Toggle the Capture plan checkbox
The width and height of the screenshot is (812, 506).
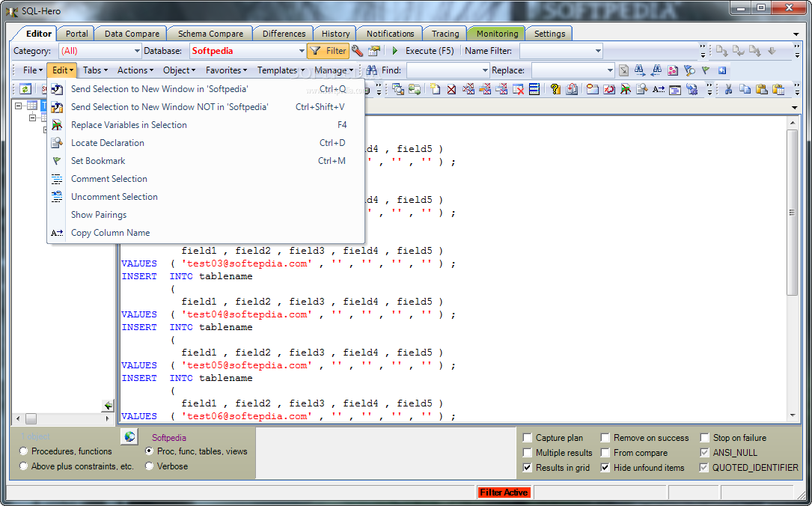[528, 438]
